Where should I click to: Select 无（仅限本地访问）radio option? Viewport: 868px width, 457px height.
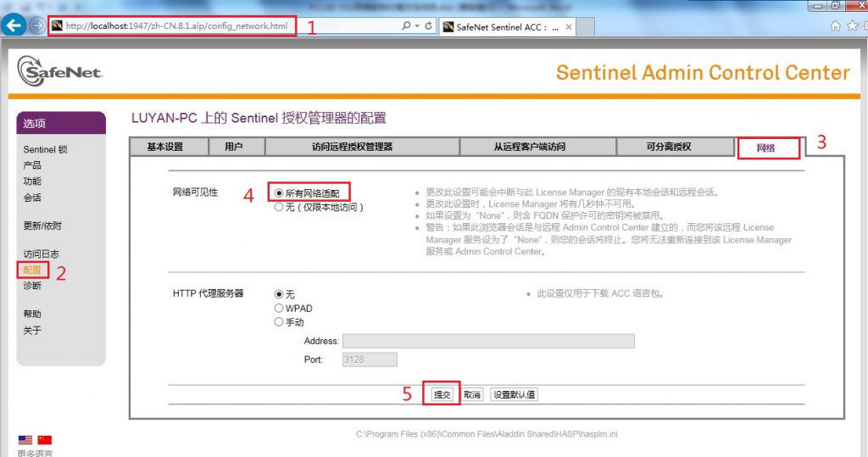(x=279, y=207)
